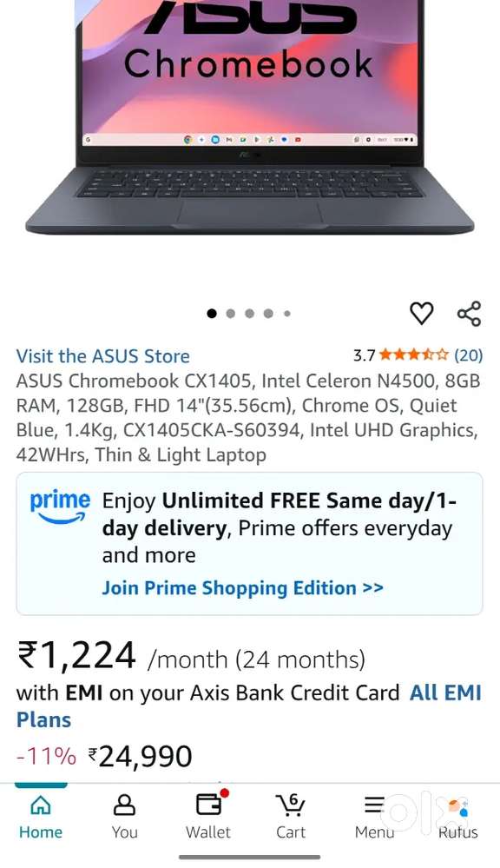Select the second image carousel dot

click(x=231, y=314)
